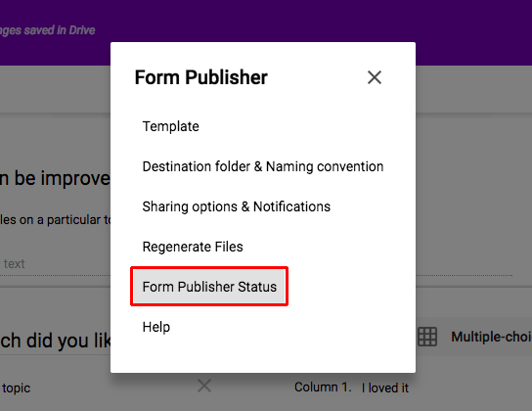Select Destination folder & Naming convention
Viewport: 532px width, 411px height.
click(263, 166)
